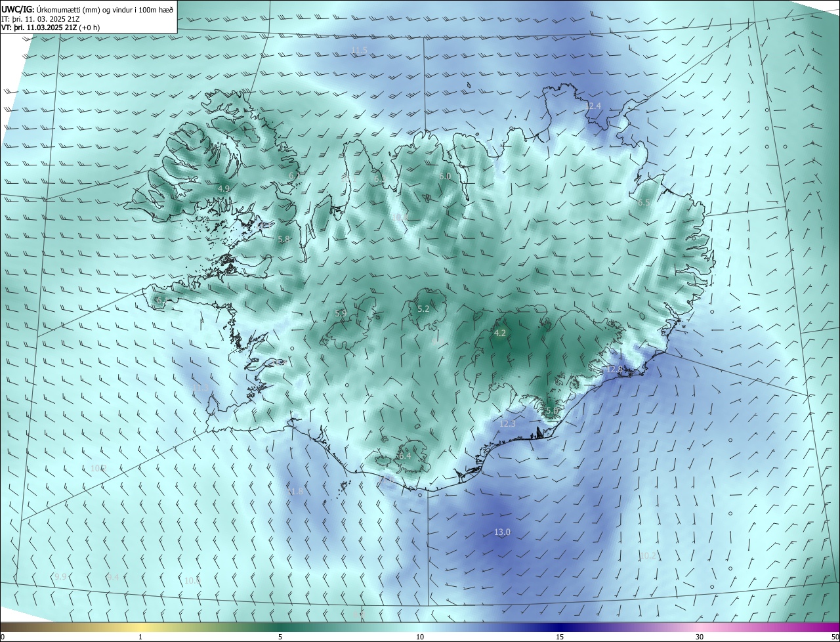This screenshot has width=840, height=642.
Task: Click the 9.9 value label
Action: click(x=60, y=576)
